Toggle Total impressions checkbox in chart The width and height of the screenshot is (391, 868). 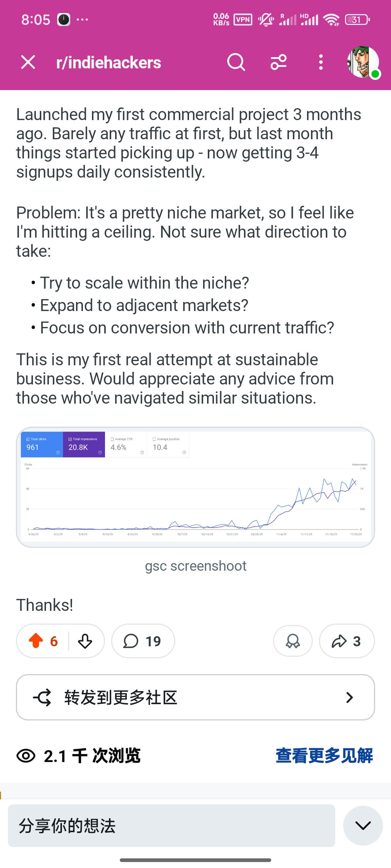pos(70,439)
